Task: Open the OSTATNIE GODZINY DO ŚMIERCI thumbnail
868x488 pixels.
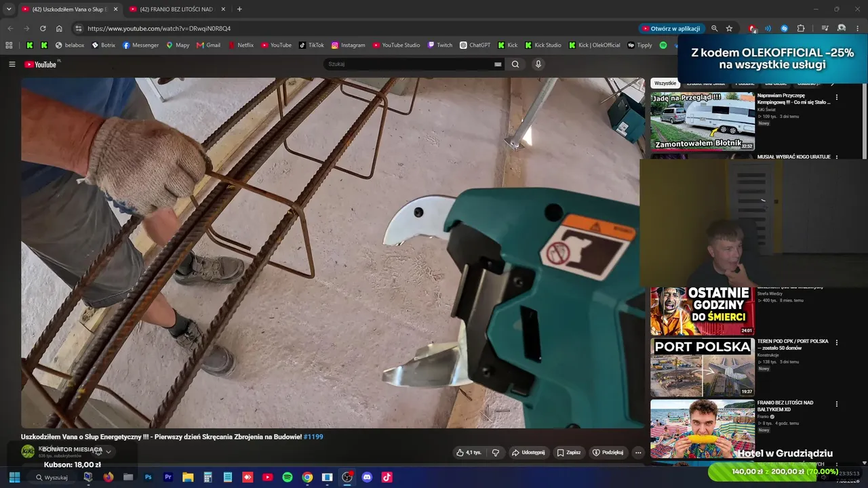Action: point(703,311)
